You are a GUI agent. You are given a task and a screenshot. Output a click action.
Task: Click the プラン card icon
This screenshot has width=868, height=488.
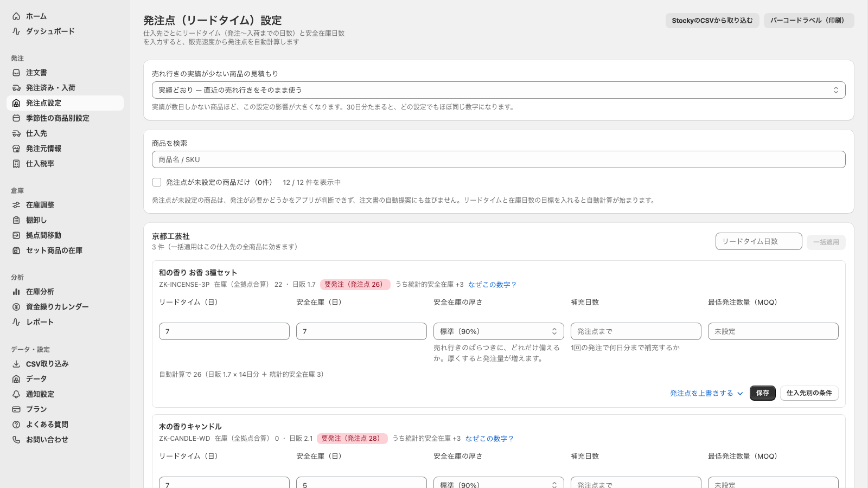click(16, 409)
